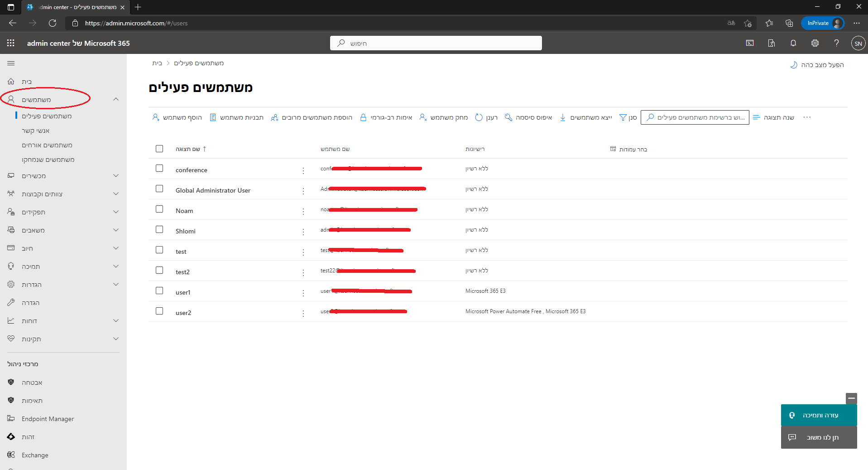868x470 pixels.
Task: Open Exchange admin center icon
Action: pyautogui.click(x=11, y=455)
